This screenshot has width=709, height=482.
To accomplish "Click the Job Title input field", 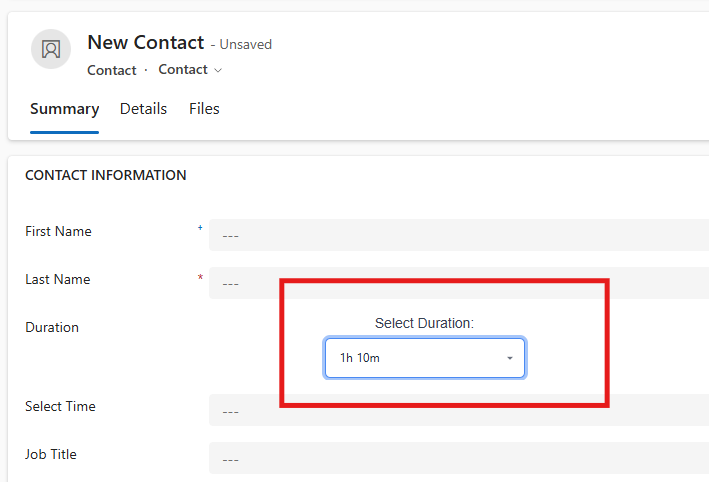I will coord(458,458).
